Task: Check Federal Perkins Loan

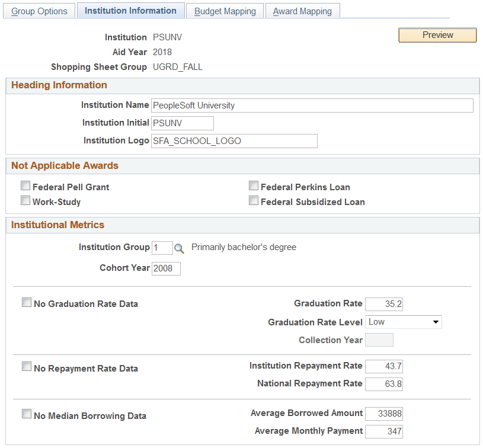Action: (254, 185)
